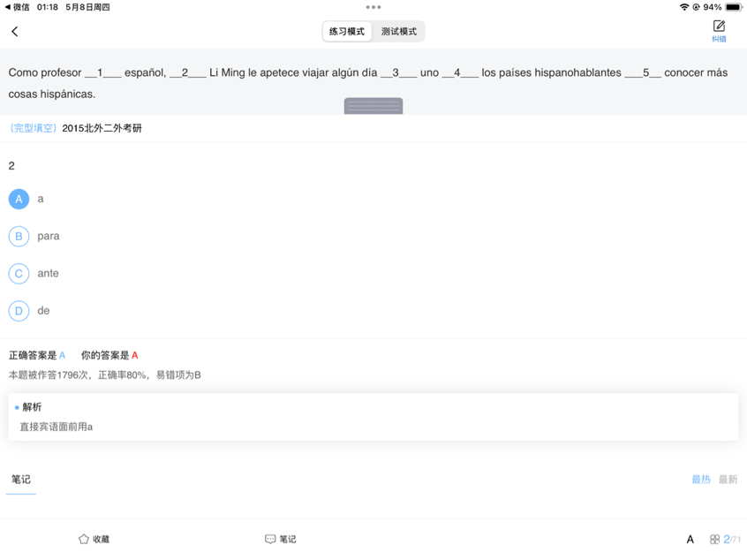This screenshot has height=560, width=747.
Task: Tap the battery indicator in status bar
Action: click(x=734, y=7)
